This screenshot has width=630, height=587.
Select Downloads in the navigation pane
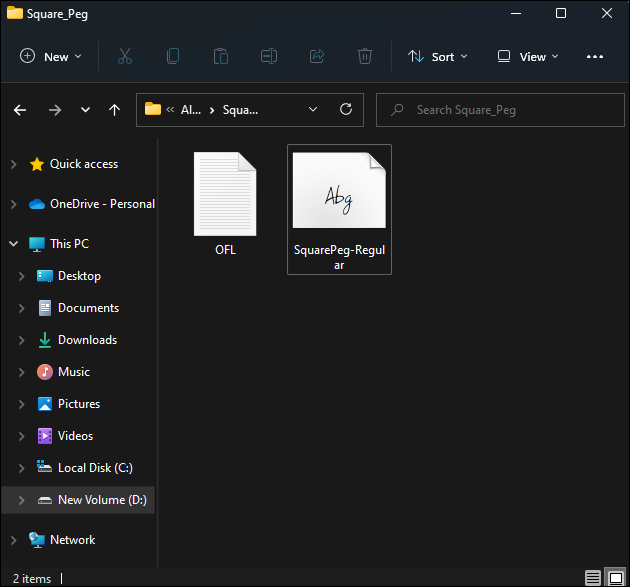click(87, 340)
